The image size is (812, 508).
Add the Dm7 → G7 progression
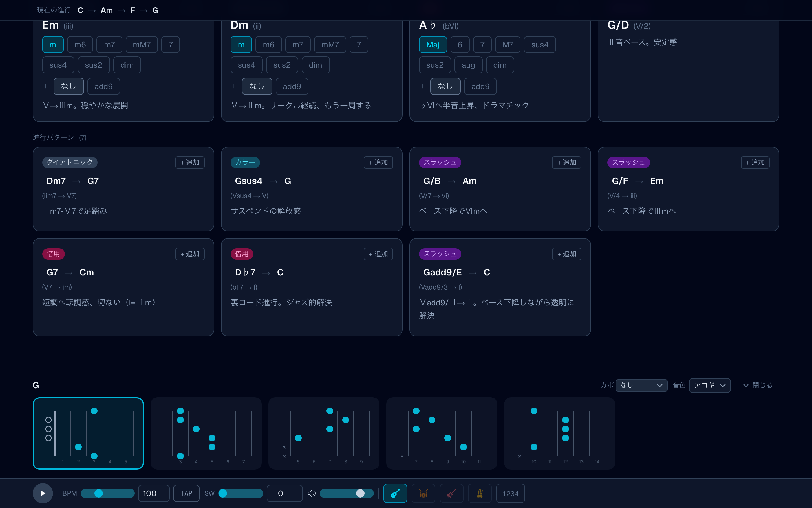[x=190, y=162]
